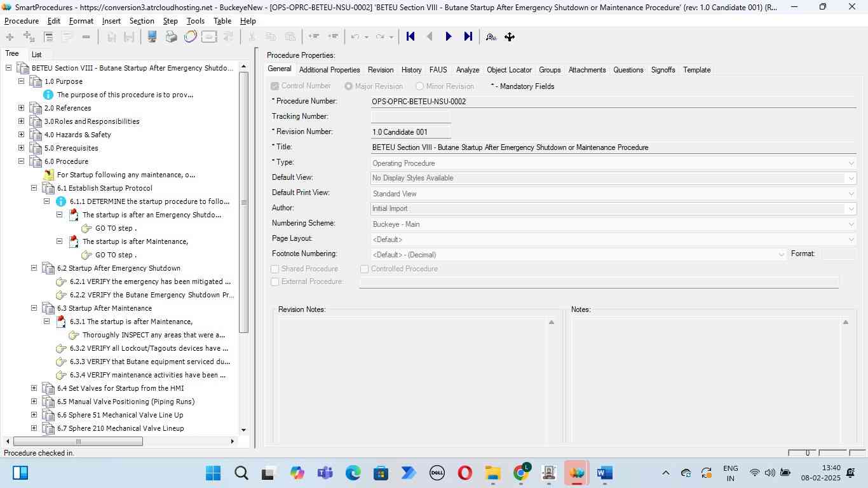
Task: Click the undo arrow icon
Action: (x=356, y=37)
